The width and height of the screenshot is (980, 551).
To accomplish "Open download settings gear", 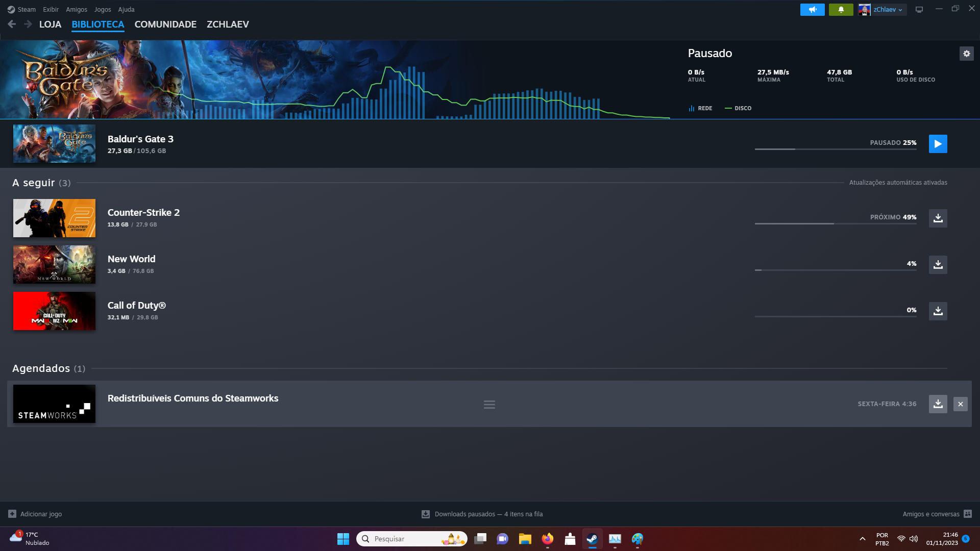I will click(966, 54).
